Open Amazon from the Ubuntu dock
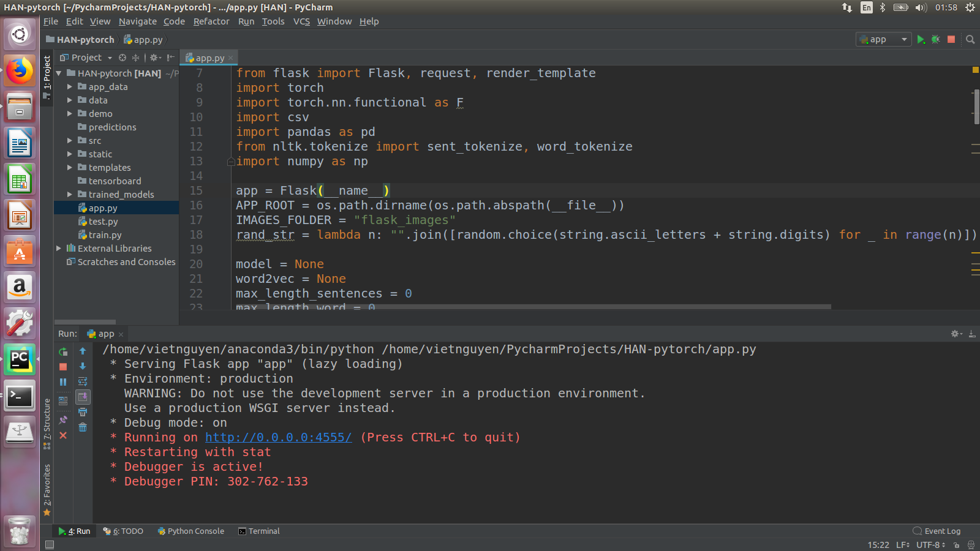 click(20, 287)
